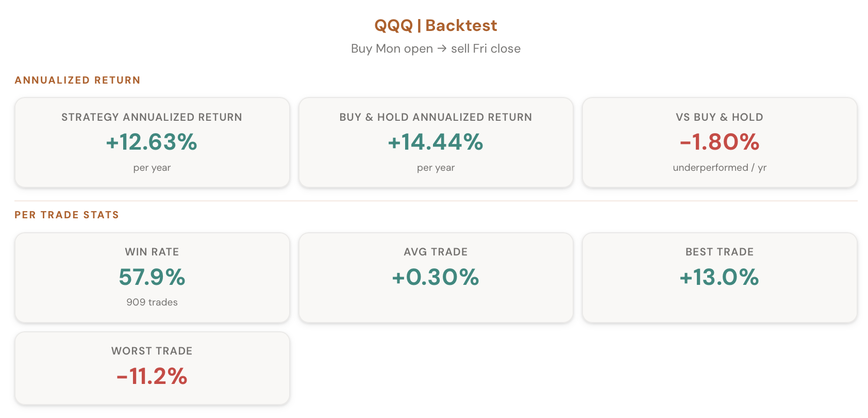Click the +12.63% strategy return value
This screenshot has height=418, width=868.
[152, 142]
